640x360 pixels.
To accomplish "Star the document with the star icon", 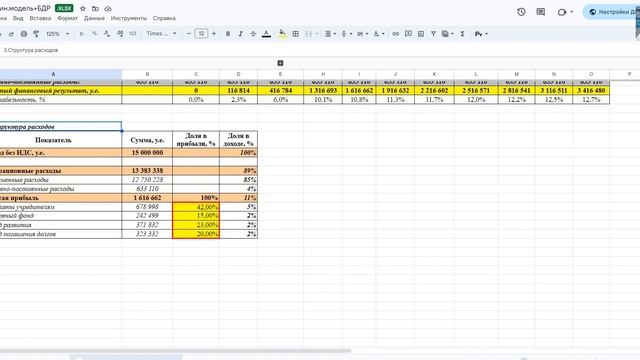I will 83,9.
